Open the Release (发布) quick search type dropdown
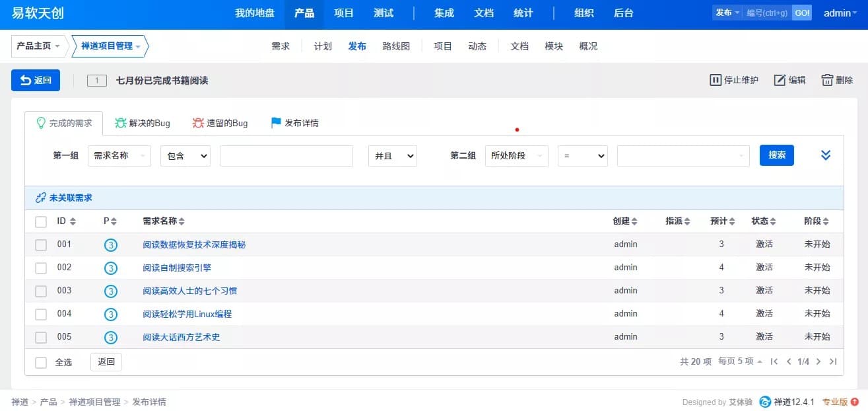Screen dimensions: 868x411 [727, 13]
